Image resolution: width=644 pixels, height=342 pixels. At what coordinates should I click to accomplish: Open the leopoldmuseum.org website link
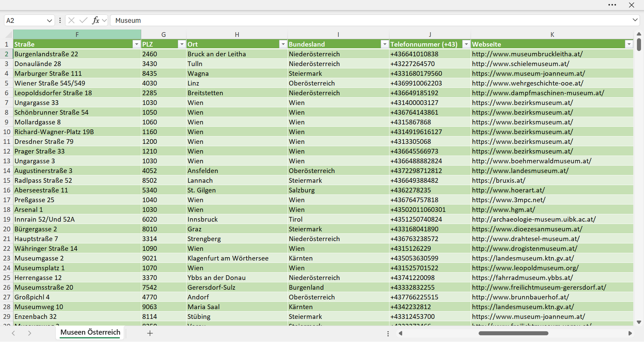(x=525, y=268)
